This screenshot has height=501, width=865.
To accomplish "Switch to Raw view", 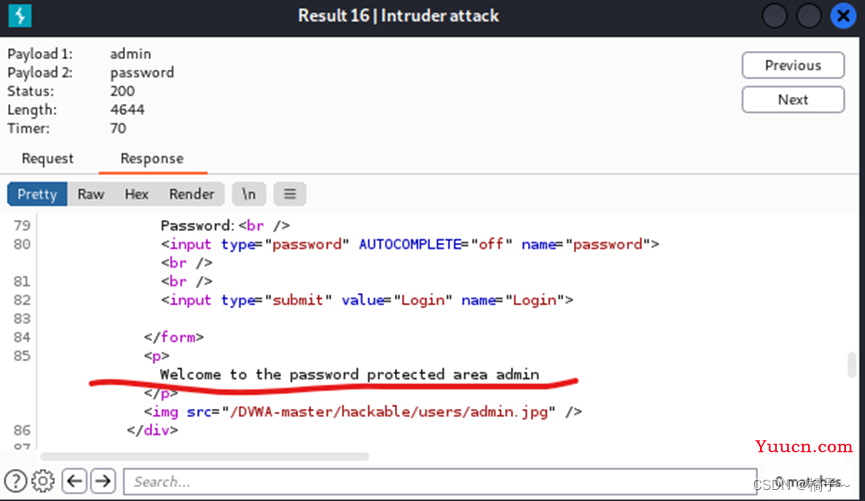I will click(91, 194).
